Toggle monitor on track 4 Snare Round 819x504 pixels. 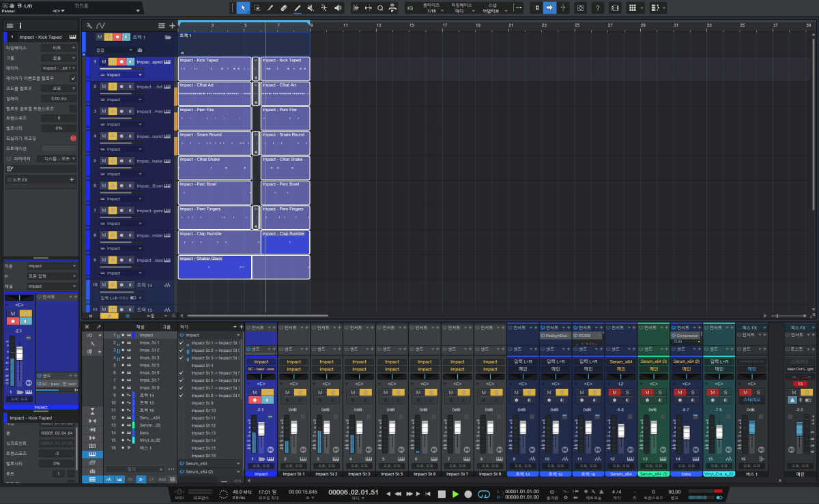[130, 136]
